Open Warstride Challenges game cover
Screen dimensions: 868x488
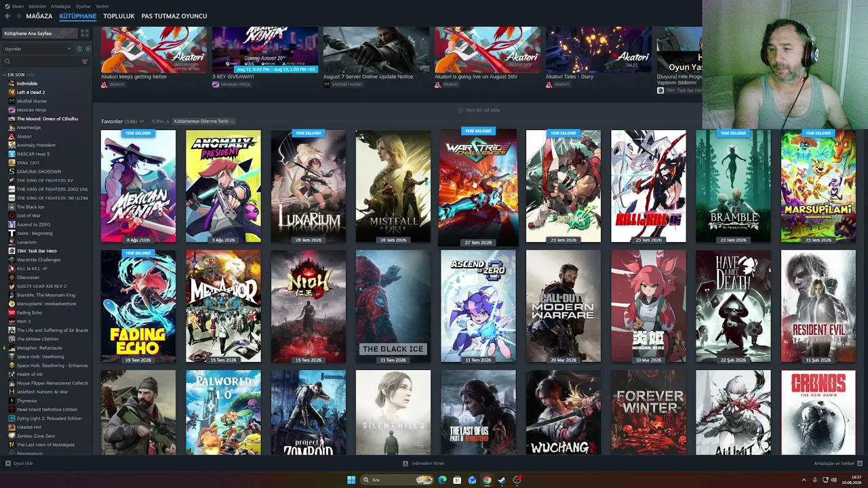(x=478, y=186)
